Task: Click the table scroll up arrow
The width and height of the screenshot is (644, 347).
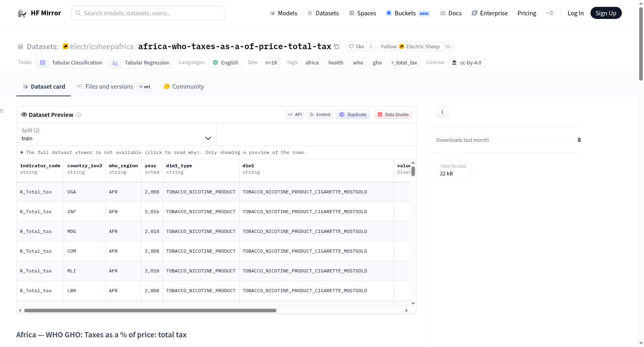Action: click(413, 163)
